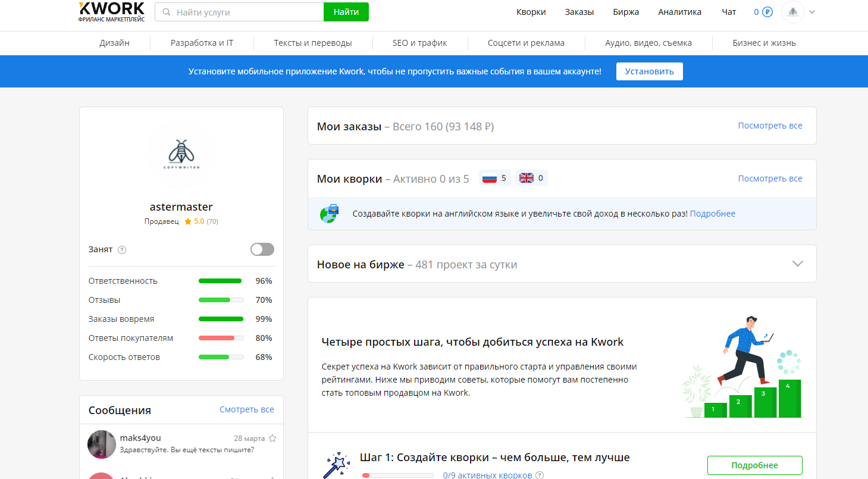Open the Тексты и переводы category
This screenshot has width=868, height=479.
pyautogui.click(x=313, y=43)
